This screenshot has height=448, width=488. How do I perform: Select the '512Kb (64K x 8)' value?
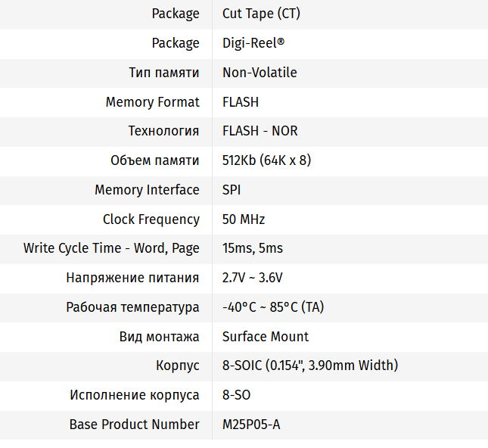267,160
